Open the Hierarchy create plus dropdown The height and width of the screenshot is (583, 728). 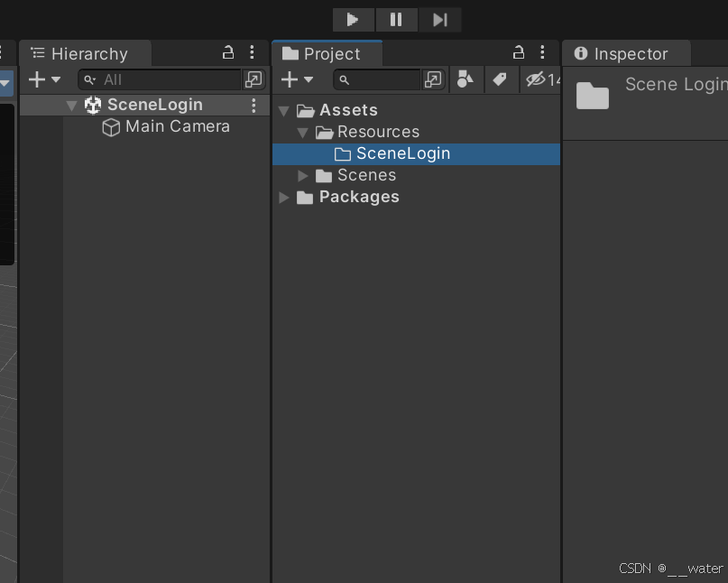tap(44, 80)
